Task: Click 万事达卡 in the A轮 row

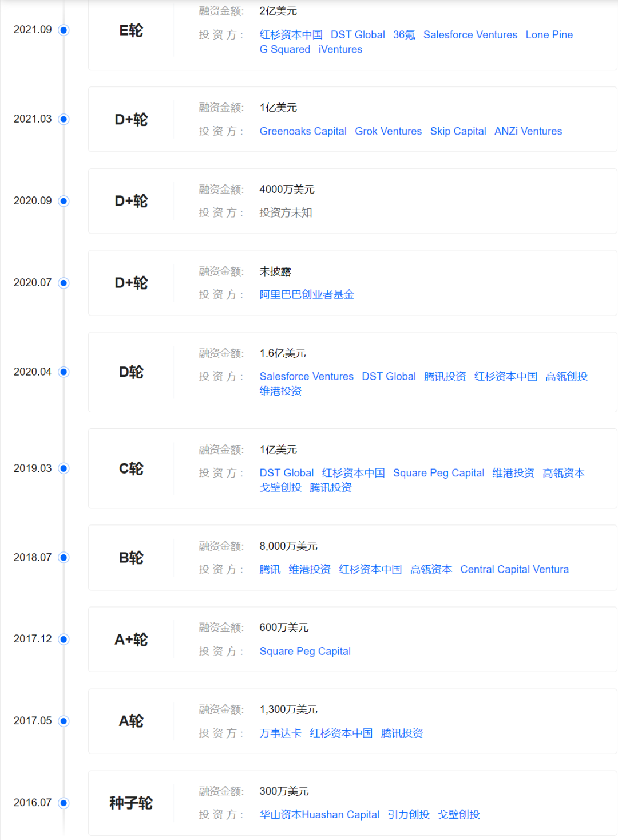Action: pyautogui.click(x=280, y=733)
